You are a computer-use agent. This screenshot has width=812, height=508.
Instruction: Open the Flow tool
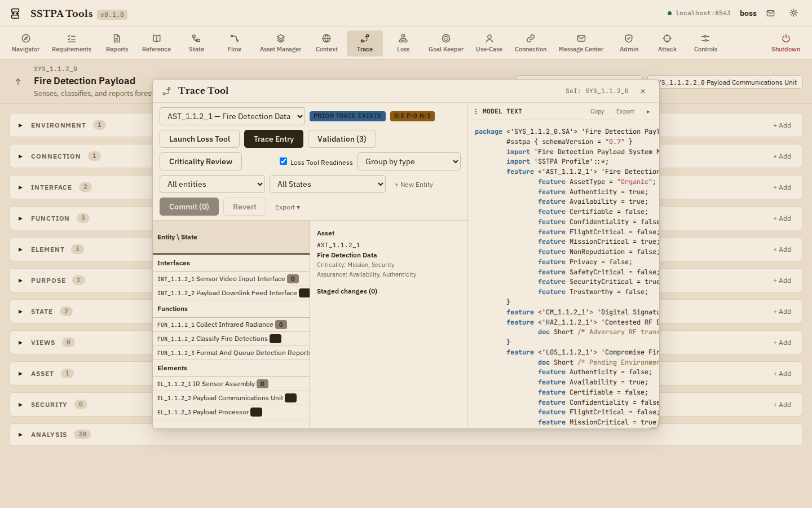coord(235,43)
